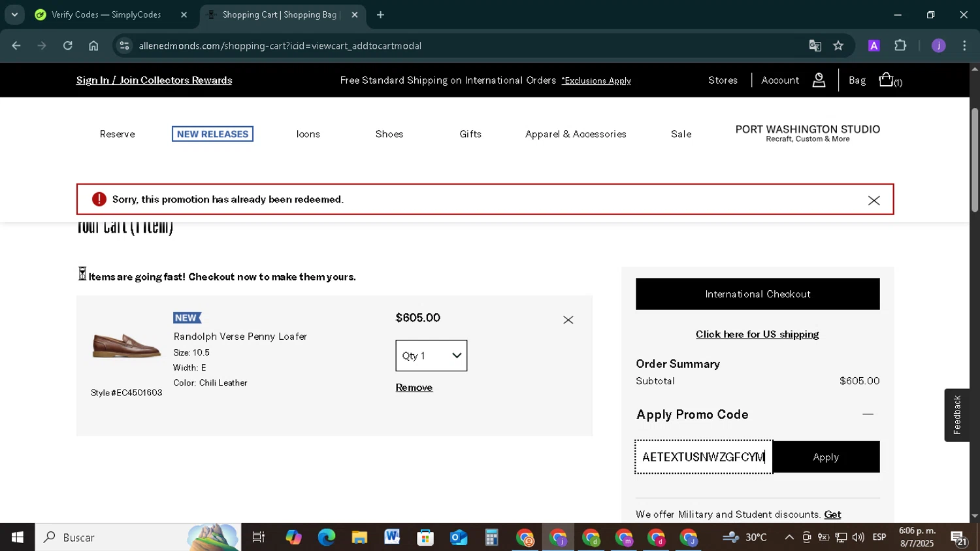The width and height of the screenshot is (980, 551).
Task: Open the Gifts menu
Action: tap(470, 134)
